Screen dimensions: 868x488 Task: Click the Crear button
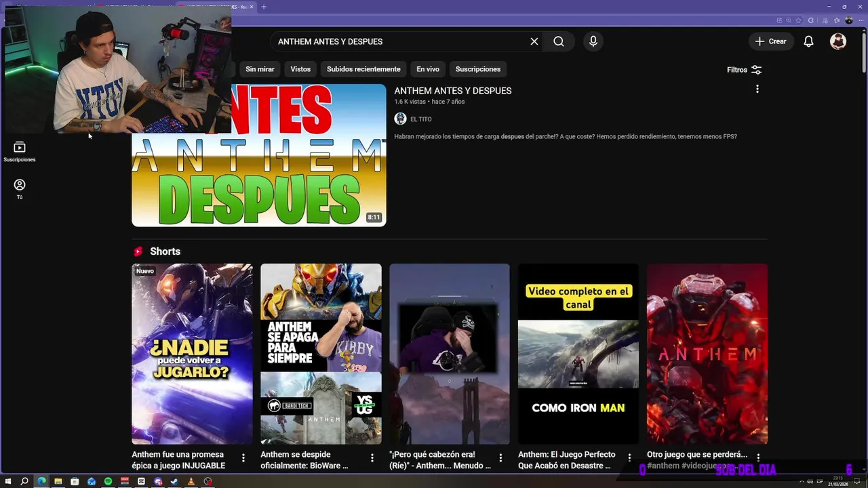(x=770, y=41)
